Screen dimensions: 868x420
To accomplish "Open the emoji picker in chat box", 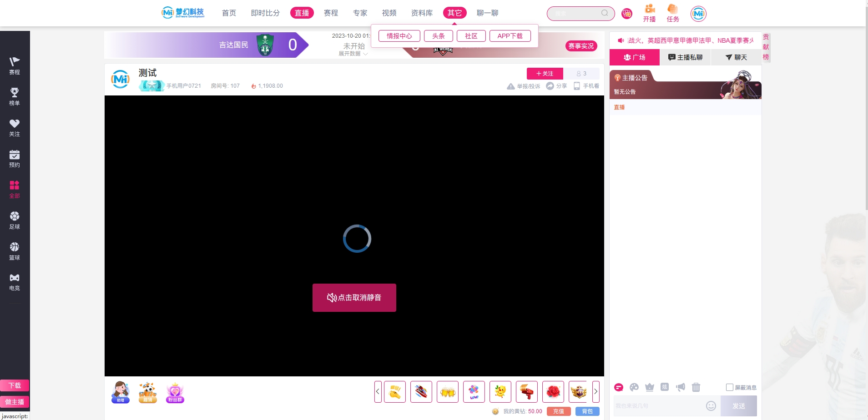I will point(711,406).
